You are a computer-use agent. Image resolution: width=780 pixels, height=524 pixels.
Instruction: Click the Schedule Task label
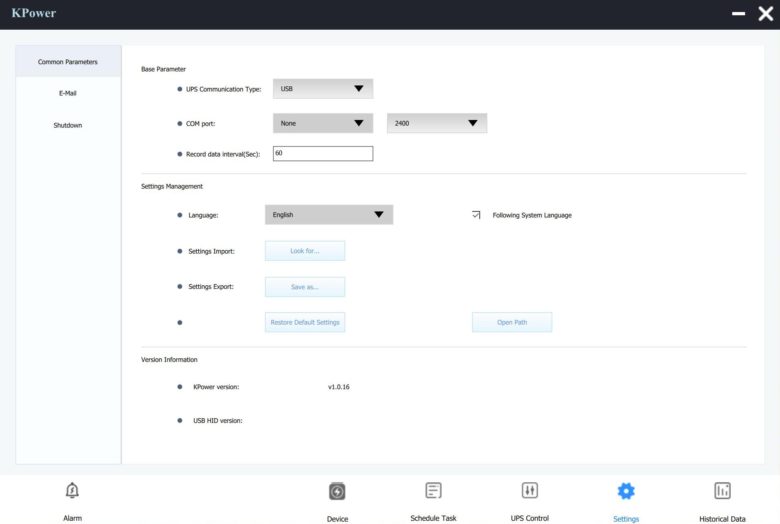433,518
